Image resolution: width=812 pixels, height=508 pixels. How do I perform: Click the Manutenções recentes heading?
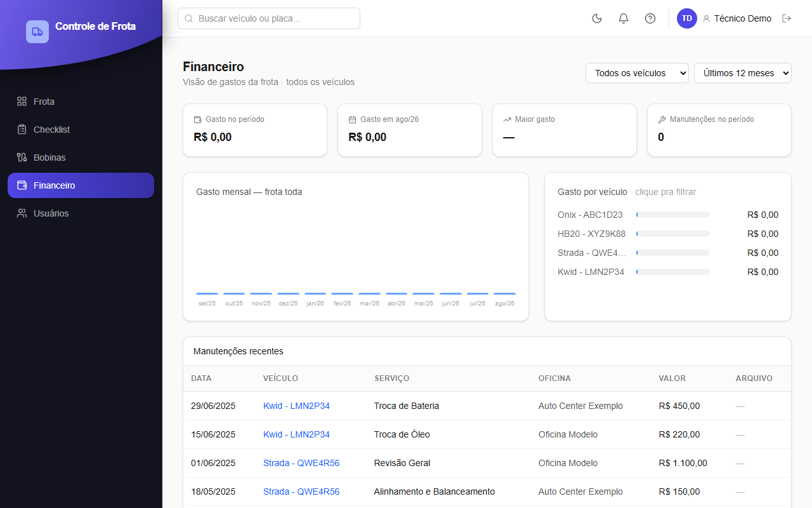click(239, 351)
